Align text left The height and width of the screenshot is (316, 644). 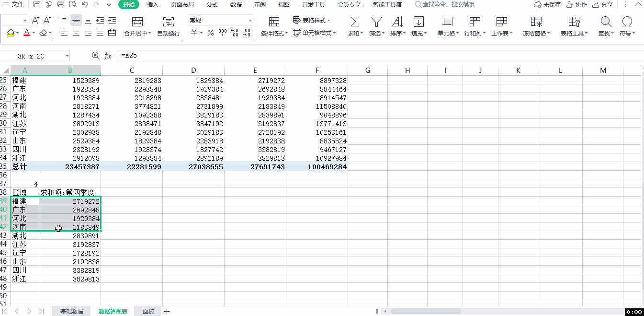pos(64,33)
